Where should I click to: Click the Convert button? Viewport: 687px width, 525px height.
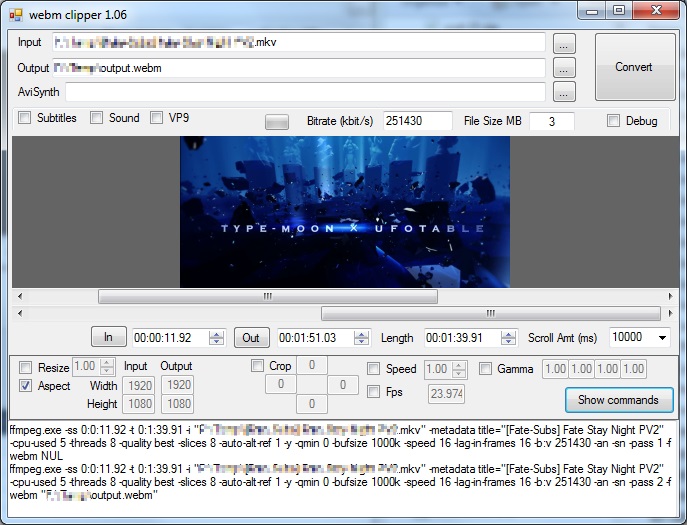(634, 67)
